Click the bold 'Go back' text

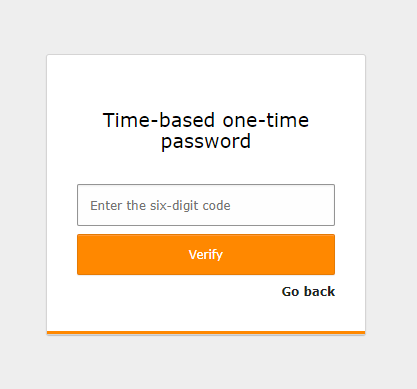coord(308,292)
